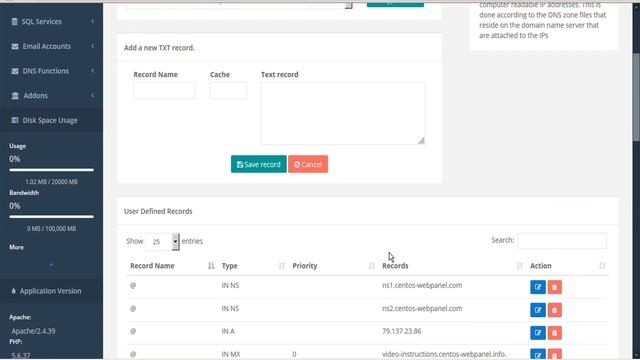Click the User Defined Records heading
640x360 pixels.
158,211
